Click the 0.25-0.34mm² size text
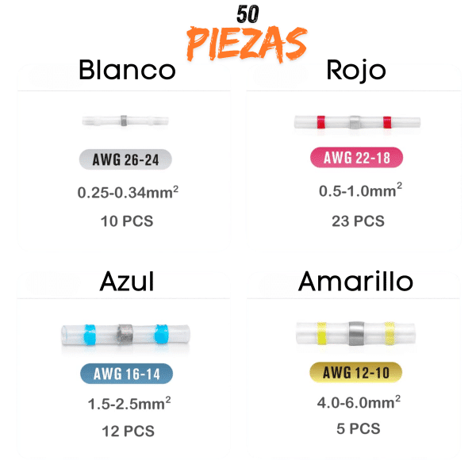This screenshot has width=476, height=476. point(128,192)
